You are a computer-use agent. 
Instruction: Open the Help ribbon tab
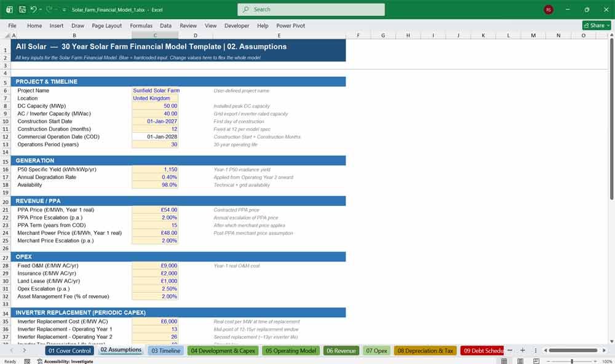pos(263,25)
